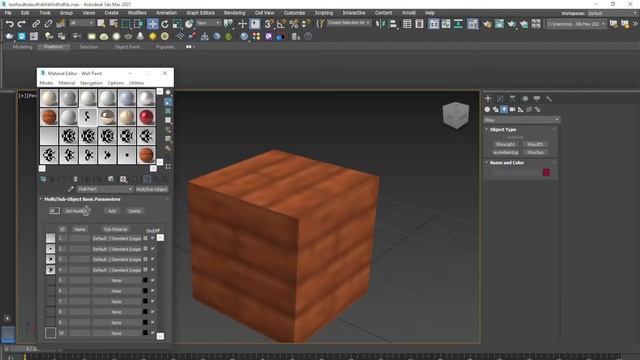The image size is (640, 360).
Task: Click the Align tool icon
Action: [393, 24]
